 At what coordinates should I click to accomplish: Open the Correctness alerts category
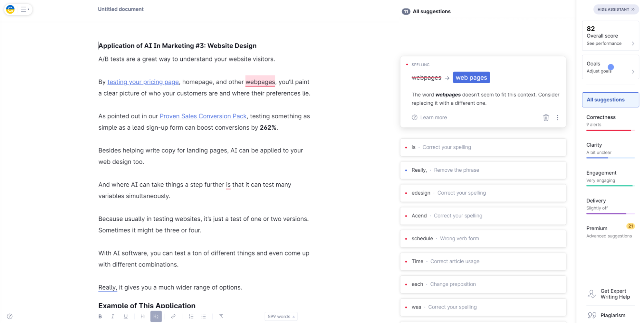[610, 121]
